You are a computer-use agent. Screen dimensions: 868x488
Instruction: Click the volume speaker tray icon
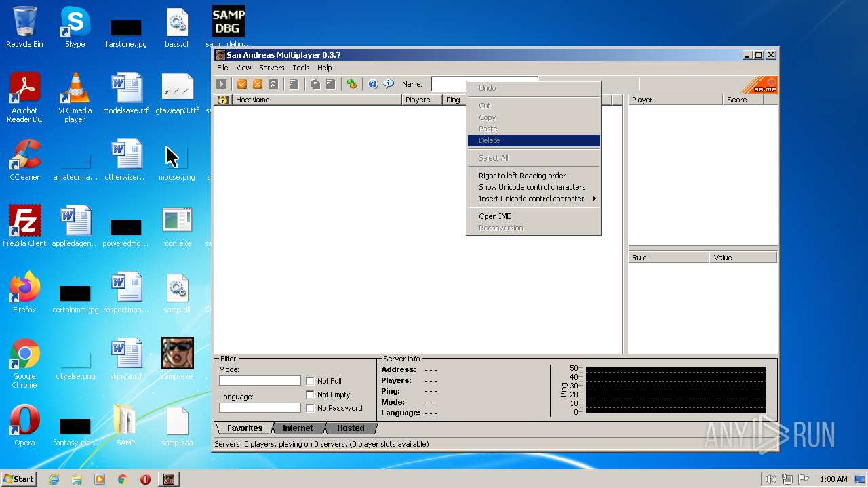(770, 479)
